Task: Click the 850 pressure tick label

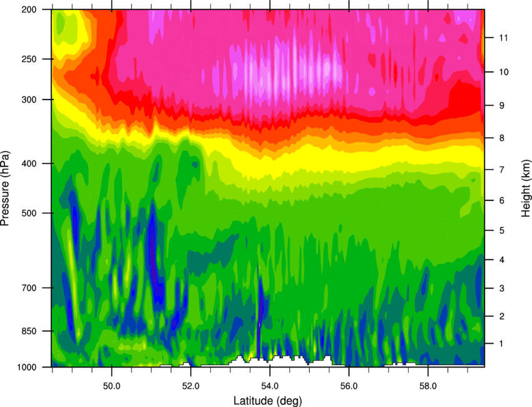Action: [29, 331]
